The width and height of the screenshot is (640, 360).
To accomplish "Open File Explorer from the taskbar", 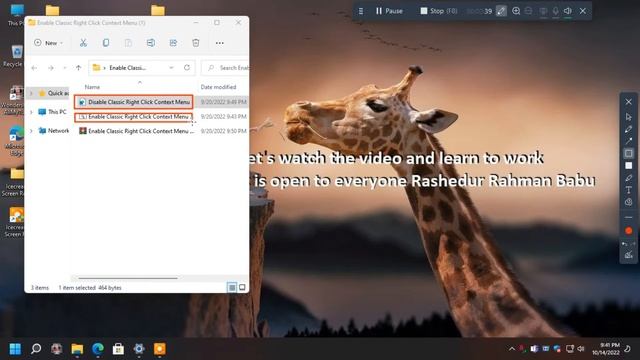I will tap(77, 349).
